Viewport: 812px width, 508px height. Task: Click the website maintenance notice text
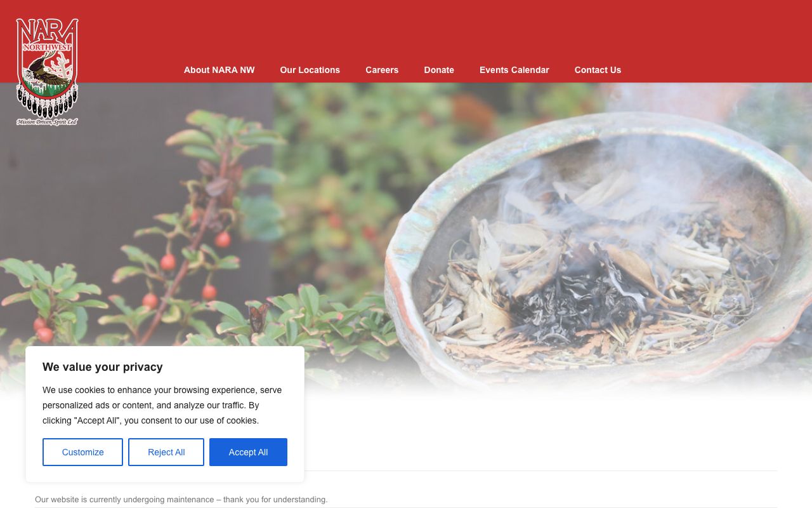(x=181, y=500)
